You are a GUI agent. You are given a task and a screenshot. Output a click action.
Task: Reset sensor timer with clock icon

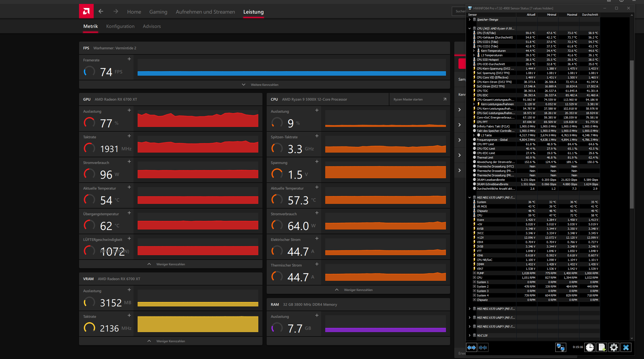[x=590, y=347]
